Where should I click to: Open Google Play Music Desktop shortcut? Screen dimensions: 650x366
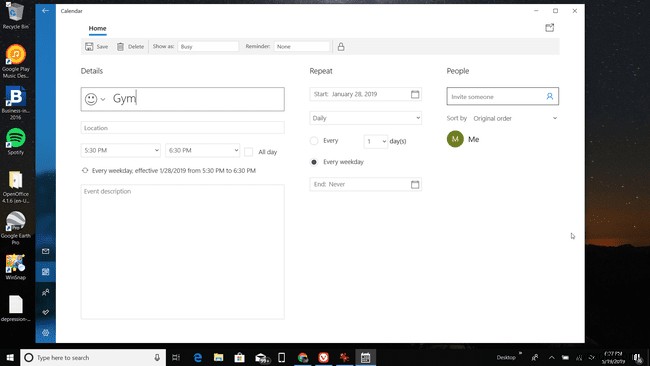pos(16,61)
